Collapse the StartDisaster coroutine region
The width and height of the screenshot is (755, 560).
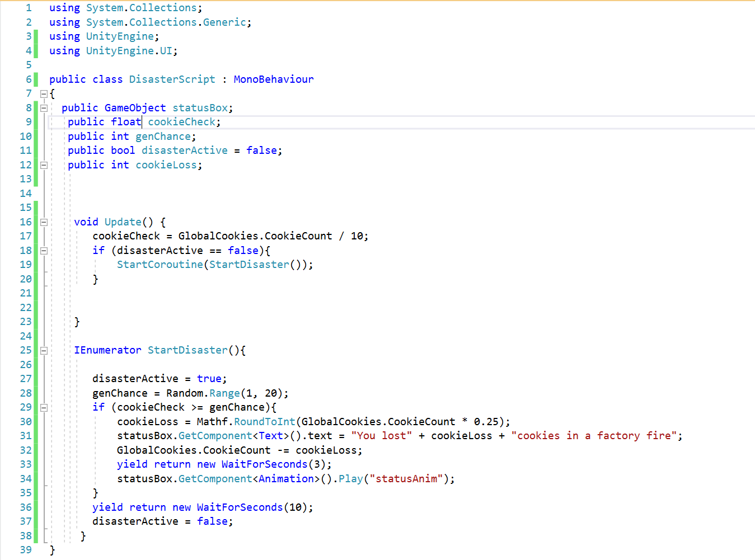[44, 350]
